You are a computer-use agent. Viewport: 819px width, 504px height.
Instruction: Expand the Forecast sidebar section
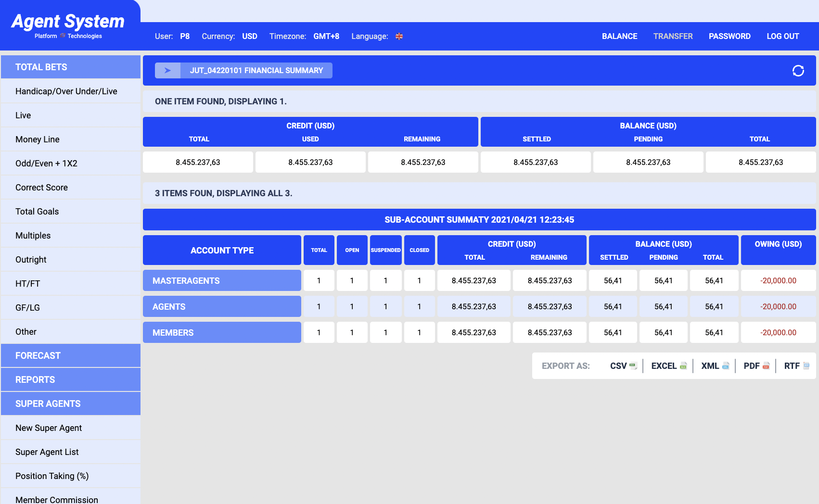71,355
